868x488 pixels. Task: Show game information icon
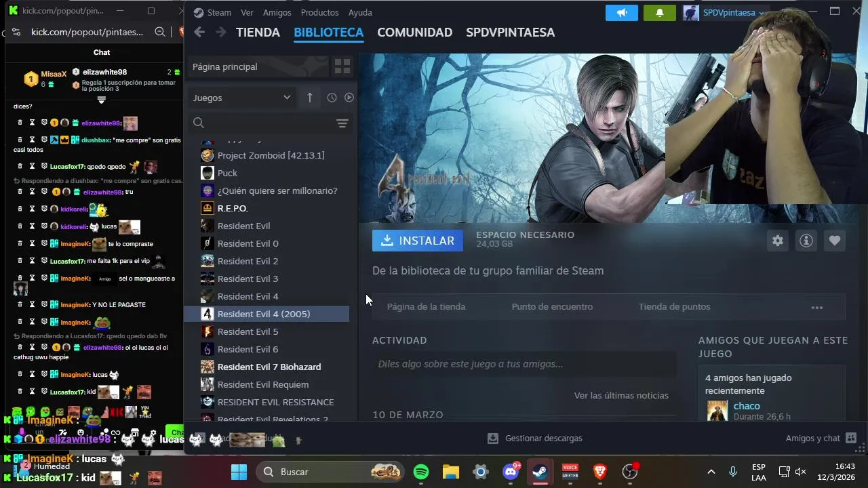pyautogui.click(x=806, y=241)
